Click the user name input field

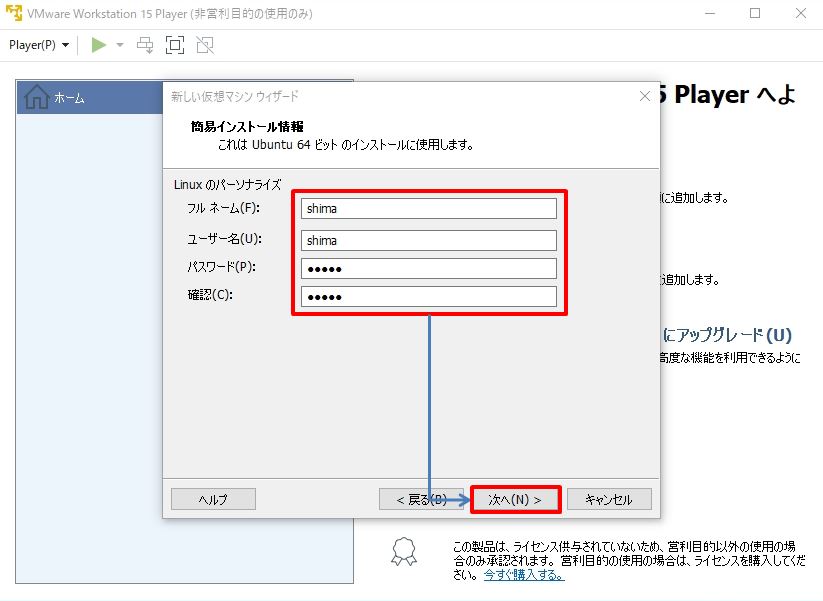[x=428, y=240]
